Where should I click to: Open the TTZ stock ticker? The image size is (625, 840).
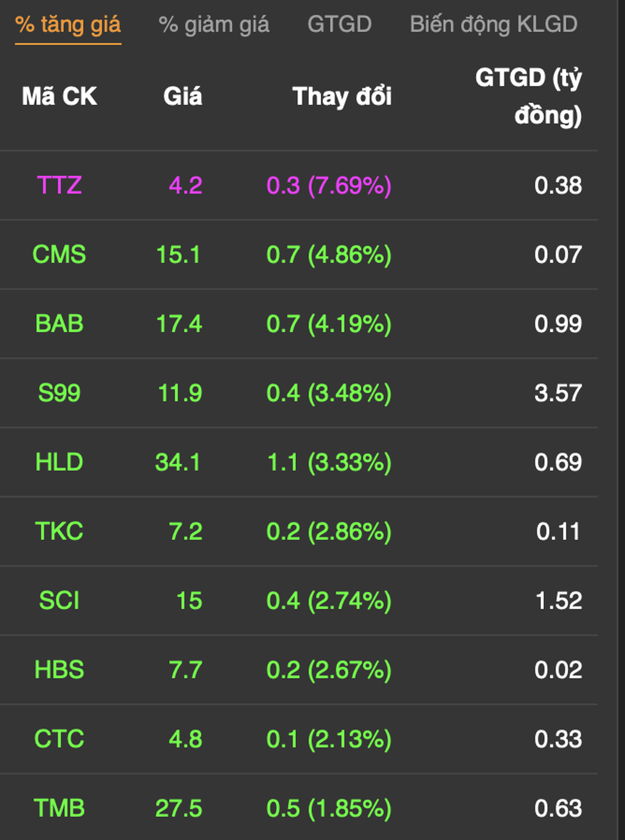[59, 185]
